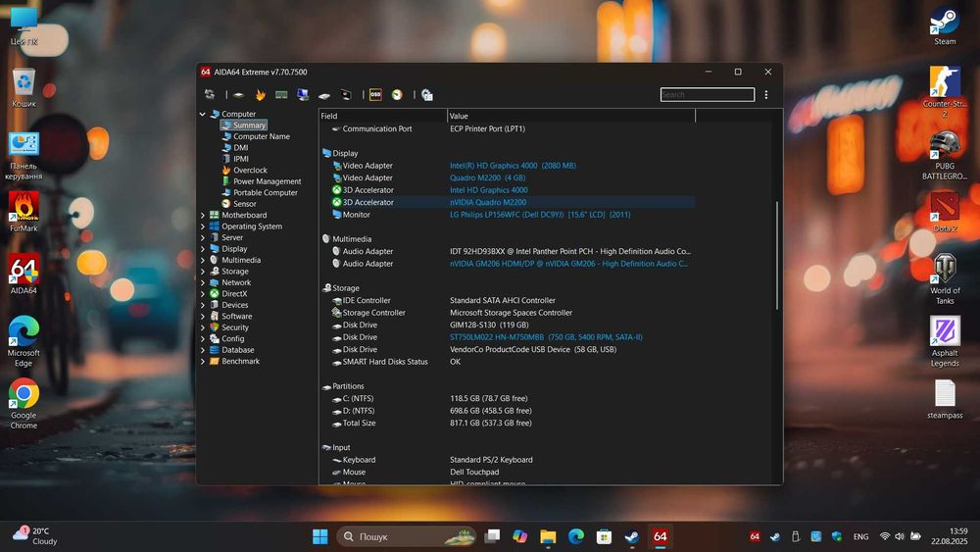Click the green-orange gauge toolbar icon
This screenshot has height=552, width=980.
[x=397, y=94]
